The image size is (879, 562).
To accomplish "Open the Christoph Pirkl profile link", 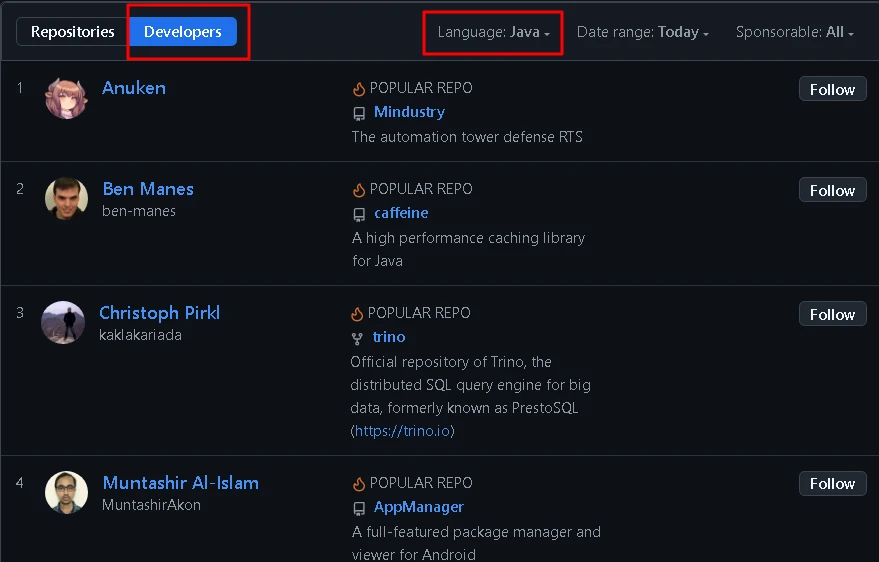I will [159, 313].
